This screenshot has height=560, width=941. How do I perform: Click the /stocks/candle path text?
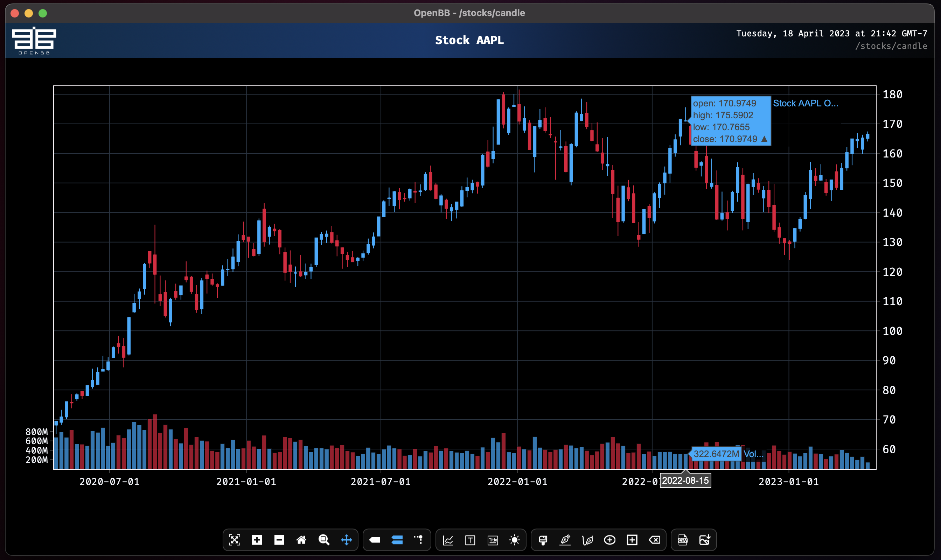pyautogui.click(x=891, y=46)
